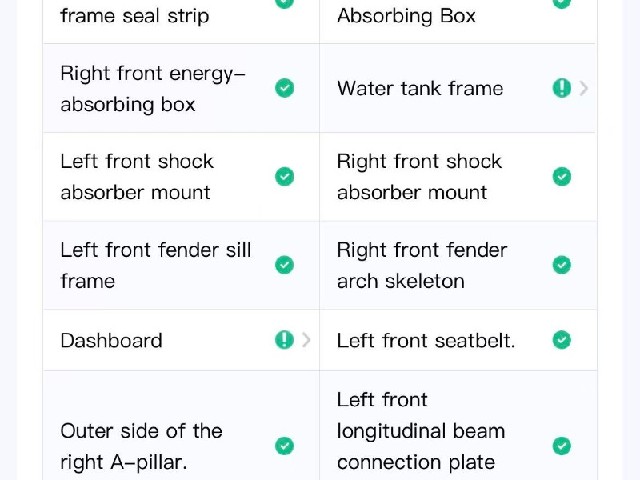Select Left front shock absorber mount label
Image resolution: width=640 pixels, height=480 pixels.
[137, 177]
